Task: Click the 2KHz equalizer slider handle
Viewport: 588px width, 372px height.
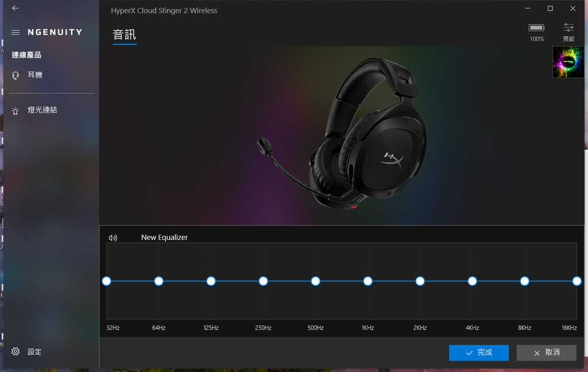Action: 420,281
